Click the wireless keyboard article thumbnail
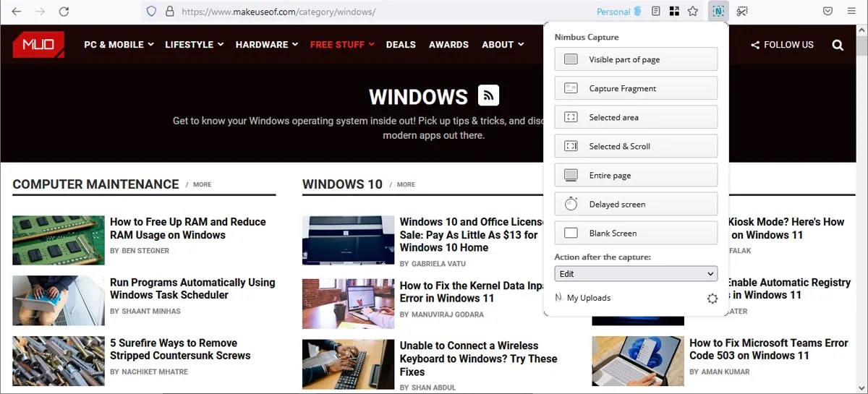Screen dimensions: 868x394 (x=349, y=364)
